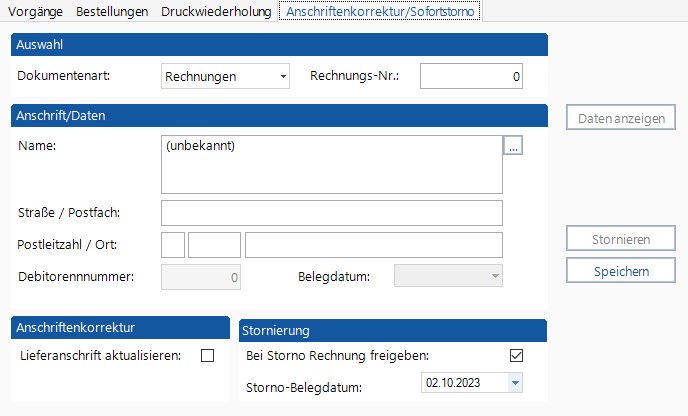Click the Postleitzahl input field

(214, 245)
